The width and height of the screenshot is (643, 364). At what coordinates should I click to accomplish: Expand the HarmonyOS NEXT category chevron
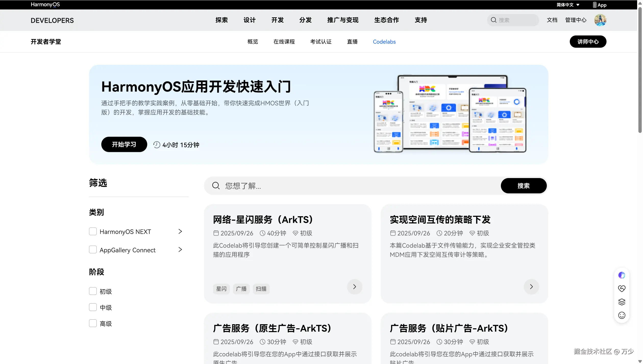180,231
